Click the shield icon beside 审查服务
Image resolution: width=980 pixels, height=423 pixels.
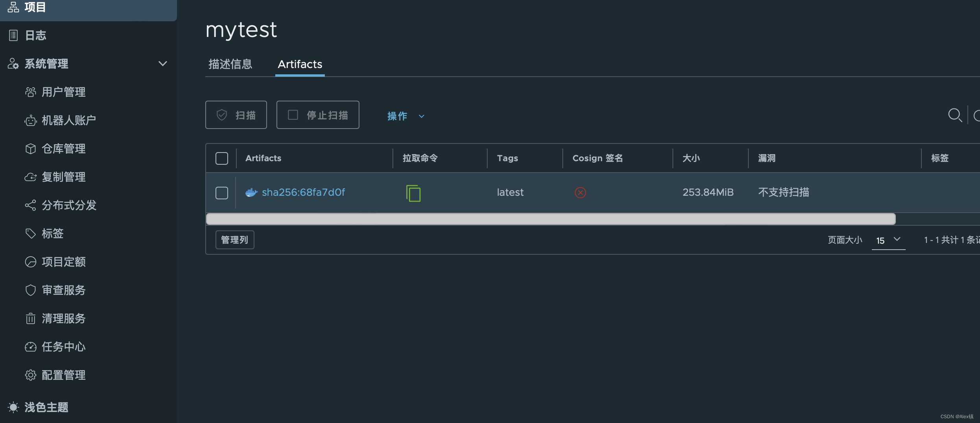pyautogui.click(x=31, y=290)
